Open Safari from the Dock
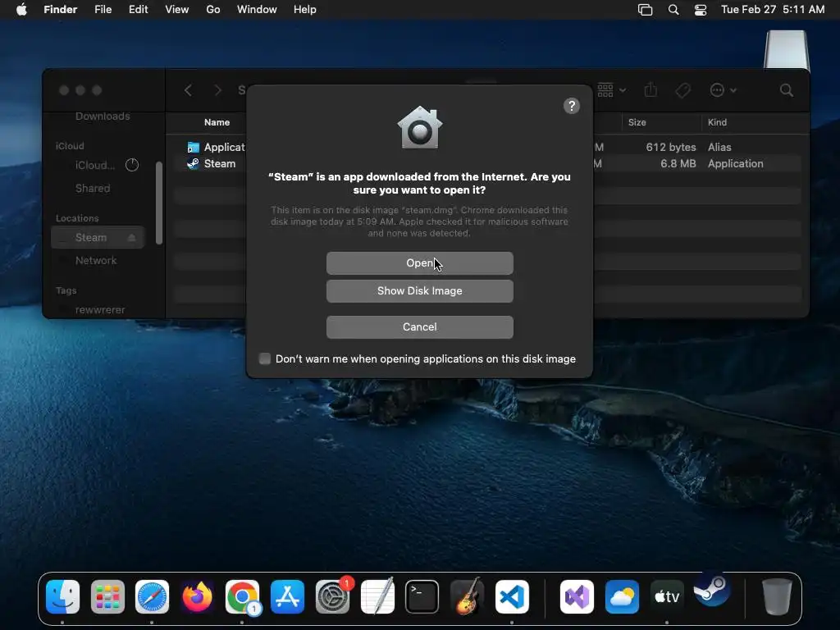The width and height of the screenshot is (840, 630). tap(152, 596)
